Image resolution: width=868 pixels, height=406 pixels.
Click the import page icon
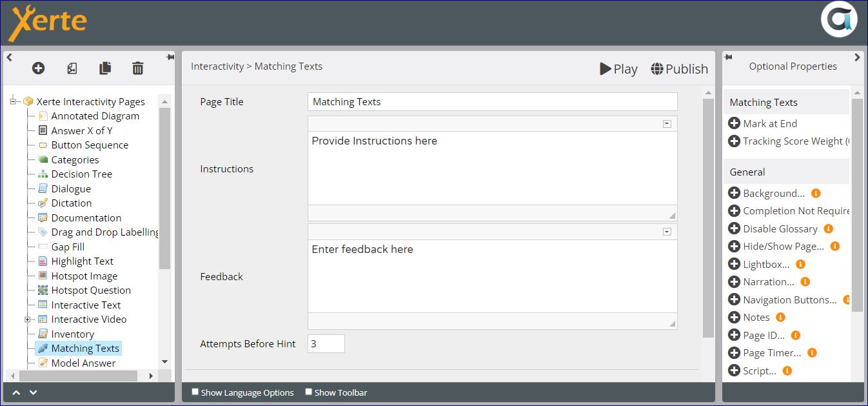[x=72, y=68]
